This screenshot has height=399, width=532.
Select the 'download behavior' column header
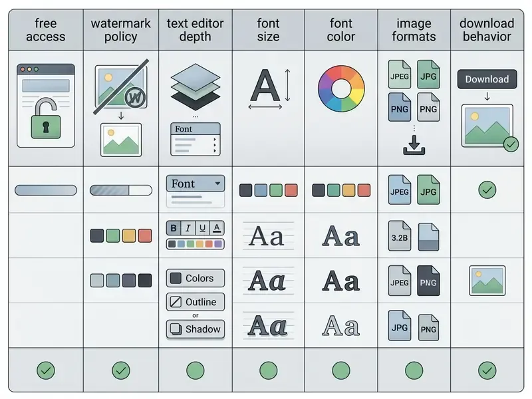(x=487, y=30)
